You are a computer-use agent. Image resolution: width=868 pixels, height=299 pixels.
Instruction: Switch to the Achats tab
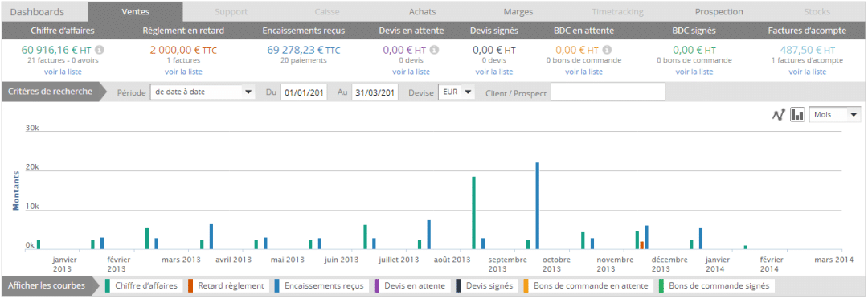(x=423, y=11)
